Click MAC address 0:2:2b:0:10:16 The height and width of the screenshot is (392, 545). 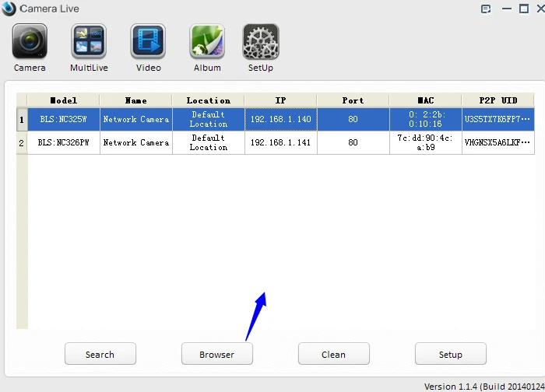[x=426, y=119]
